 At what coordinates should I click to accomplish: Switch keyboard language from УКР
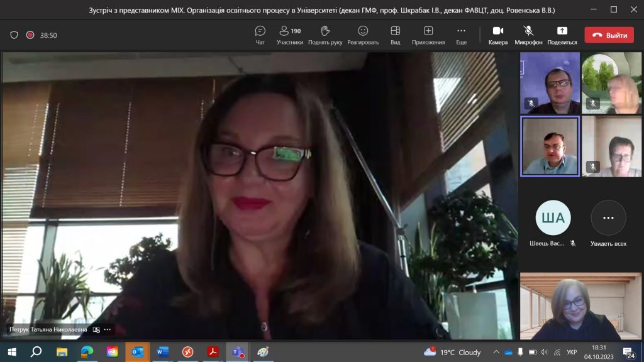coord(571,352)
